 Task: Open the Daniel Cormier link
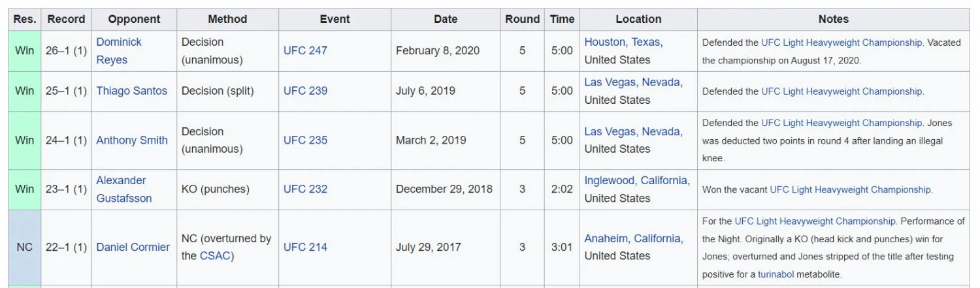[133, 247]
